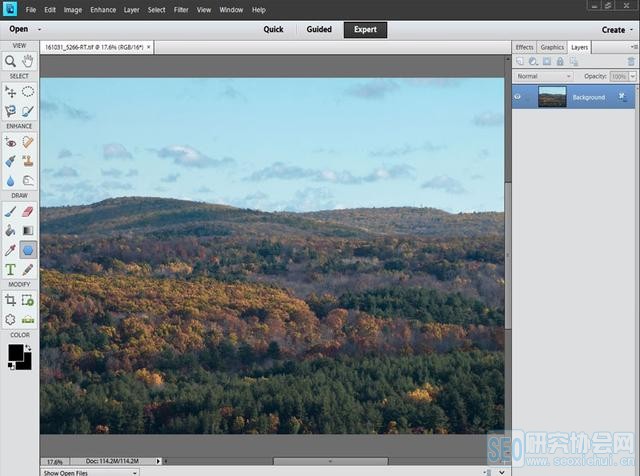Select the Gradient tool

28,231
